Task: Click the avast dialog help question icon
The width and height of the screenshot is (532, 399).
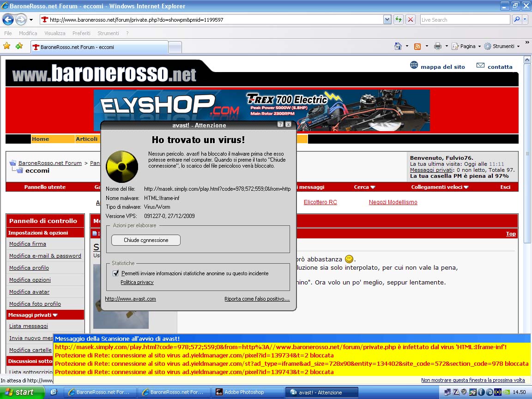Action: (x=280, y=125)
